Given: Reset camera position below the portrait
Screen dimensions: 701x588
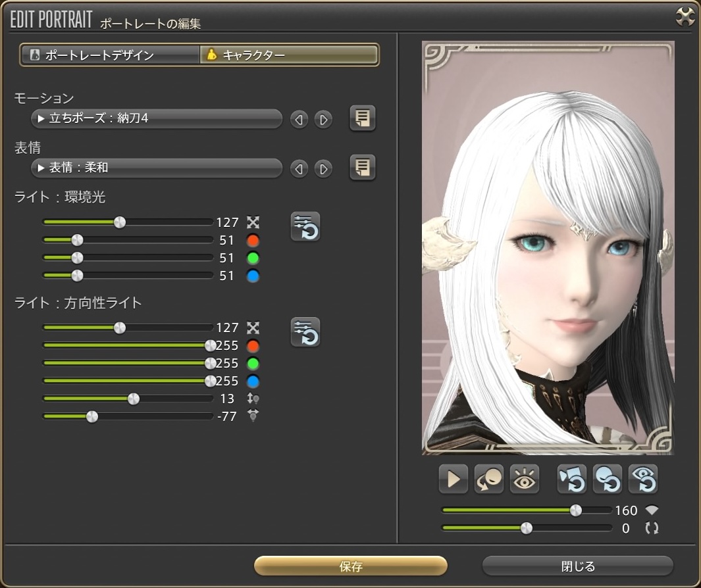Looking at the screenshot, I should [x=571, y=479].
